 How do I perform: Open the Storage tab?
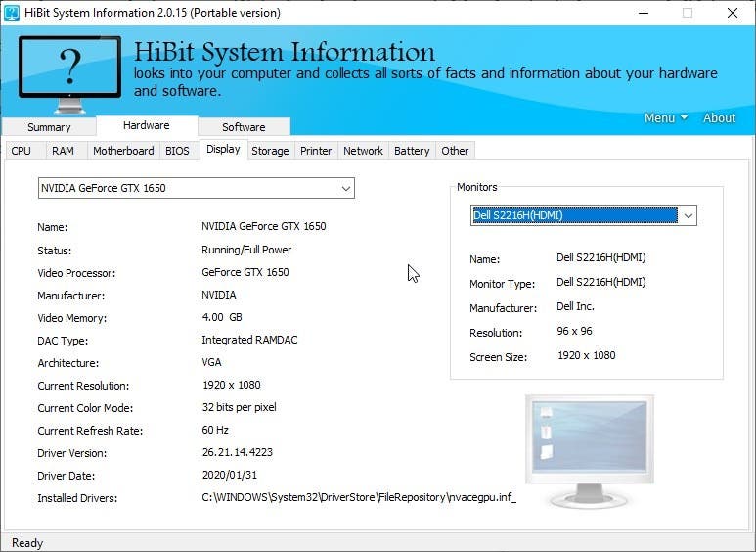coord(270,151)
